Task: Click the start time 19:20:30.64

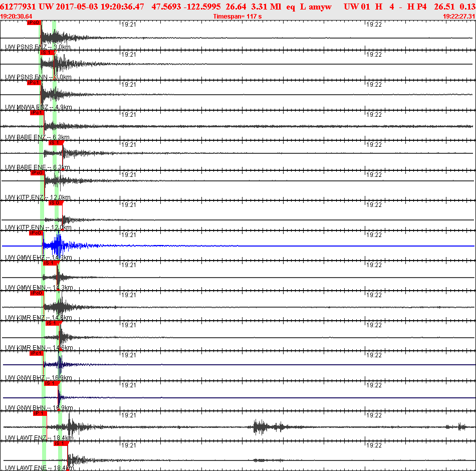Action: tap(16, 17)
